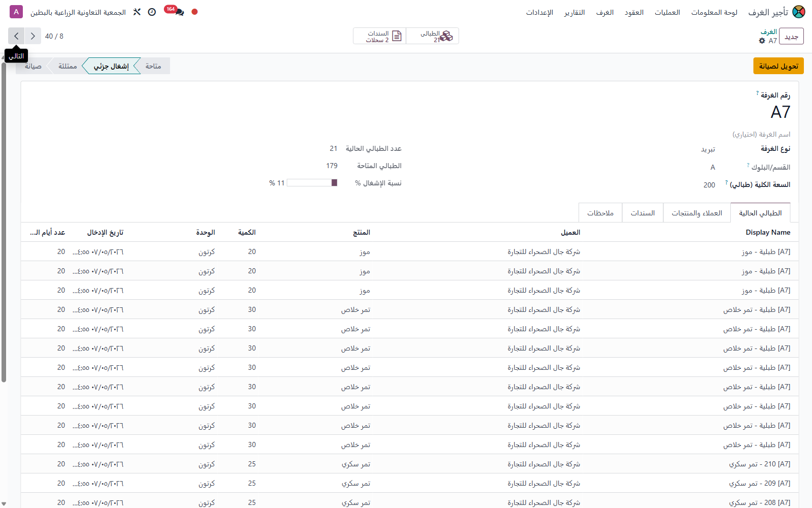Switch to the الطبالي الحالية tab
The image size is (812, 508).
[760, 213]
